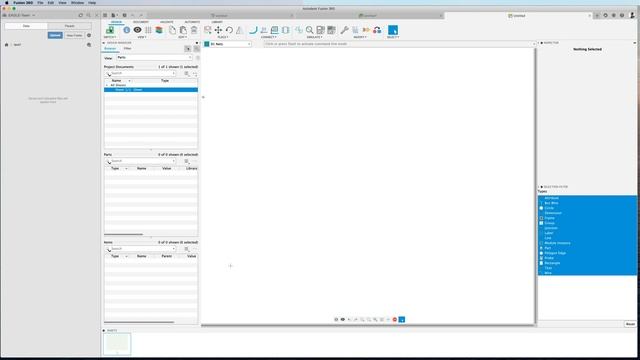
Task: Click the Upload button
Action: (x=55, y=35)
